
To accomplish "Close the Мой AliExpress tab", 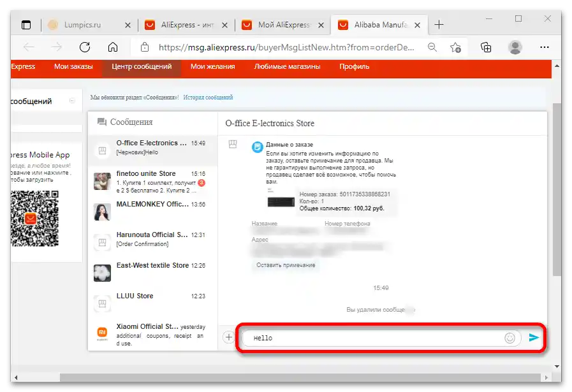I will [321, 25].
